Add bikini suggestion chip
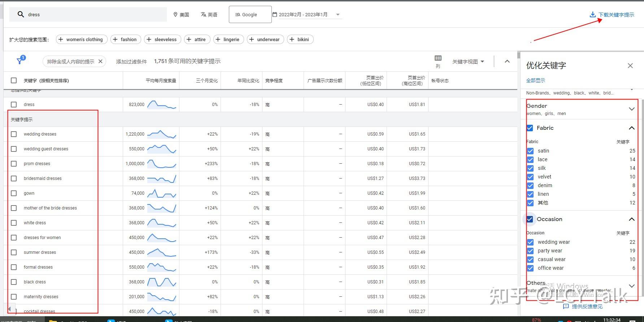 pos(300,39)
